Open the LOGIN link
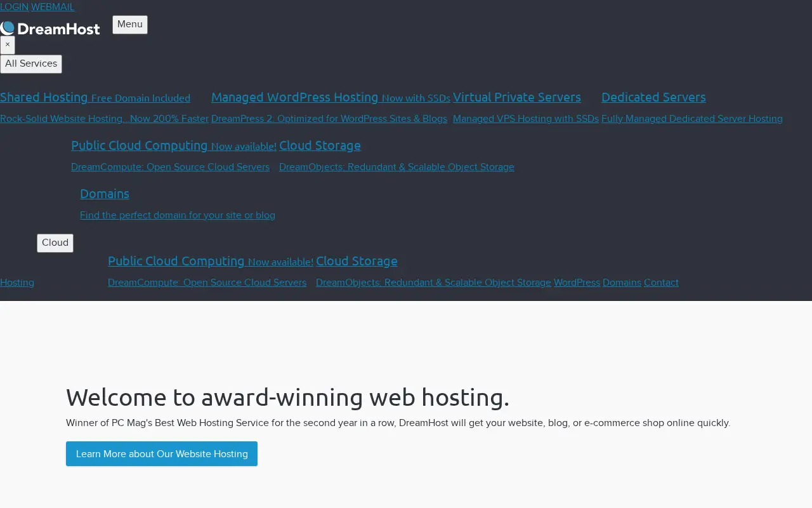The width and height of the screenshot is (812, 508). [14, 7]
